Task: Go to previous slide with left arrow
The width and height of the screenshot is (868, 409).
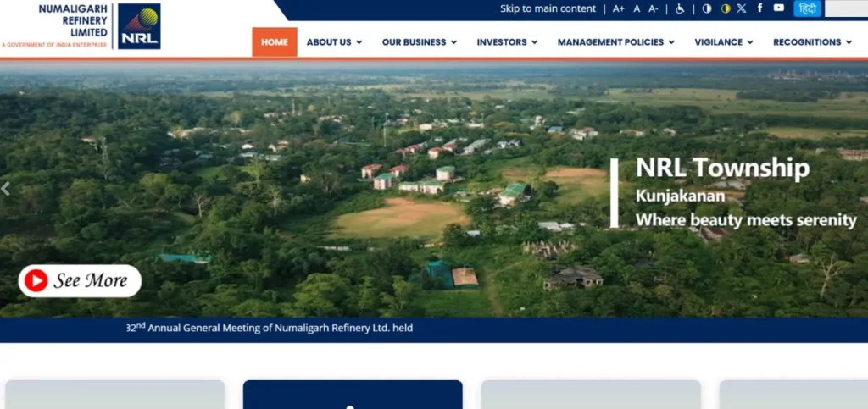Action: 6,189
